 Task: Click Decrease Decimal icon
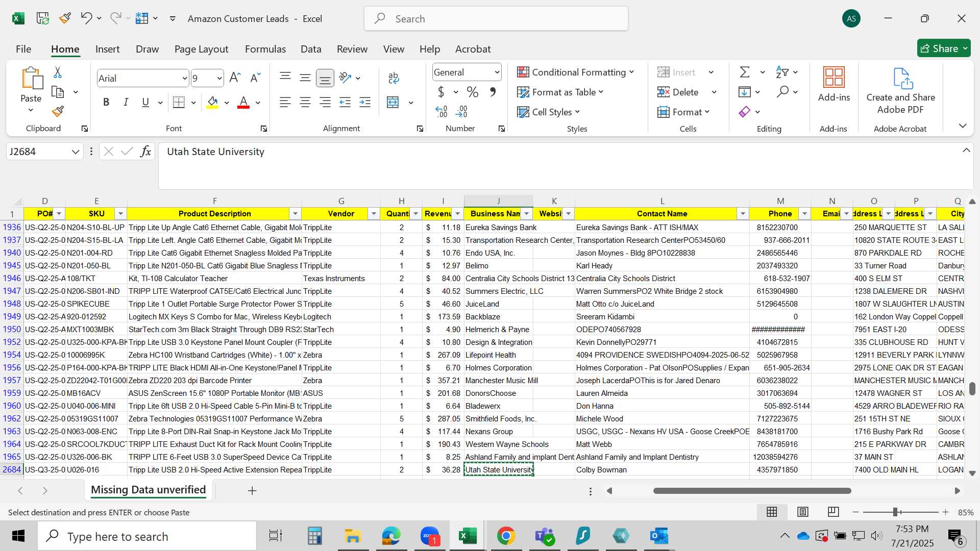click(461, 111)
